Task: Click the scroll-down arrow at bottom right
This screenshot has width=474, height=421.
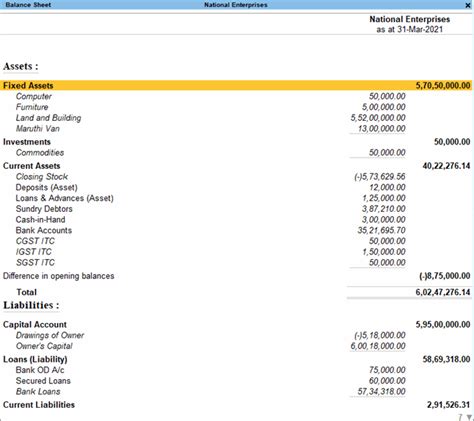Action: [469, 417]
